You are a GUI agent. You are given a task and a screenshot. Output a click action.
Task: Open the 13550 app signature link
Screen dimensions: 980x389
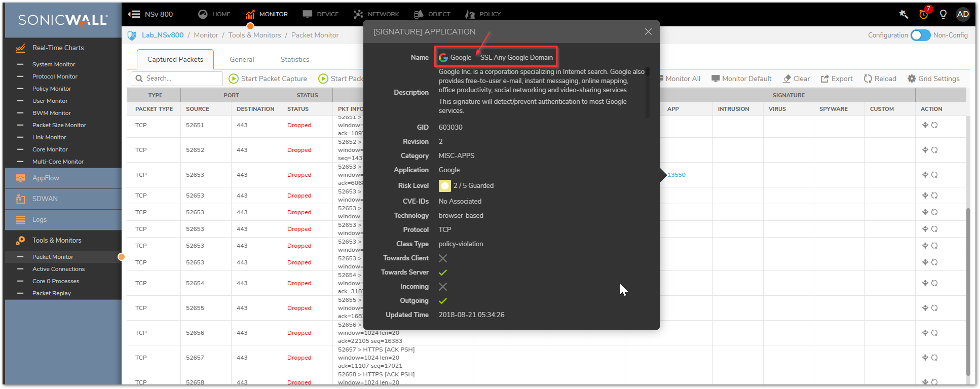pos(676,175)
